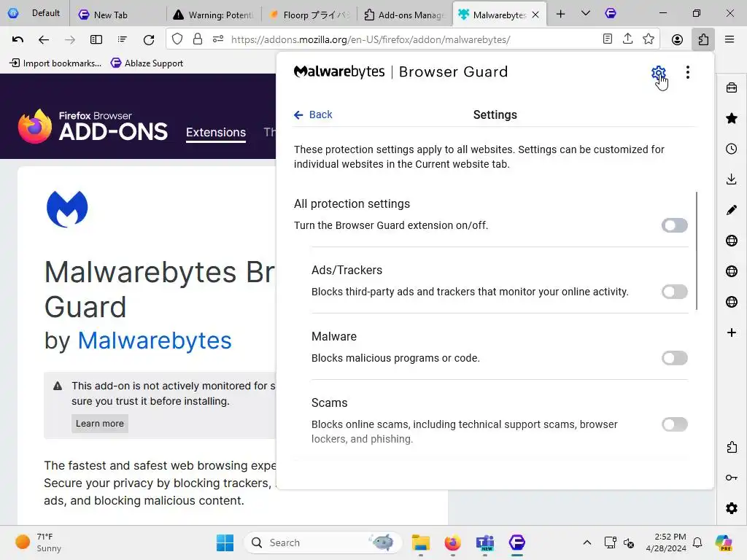Click the Floorp icon in title bar
This screenshot has width=747, height=560.
click(x=611, y=13)
